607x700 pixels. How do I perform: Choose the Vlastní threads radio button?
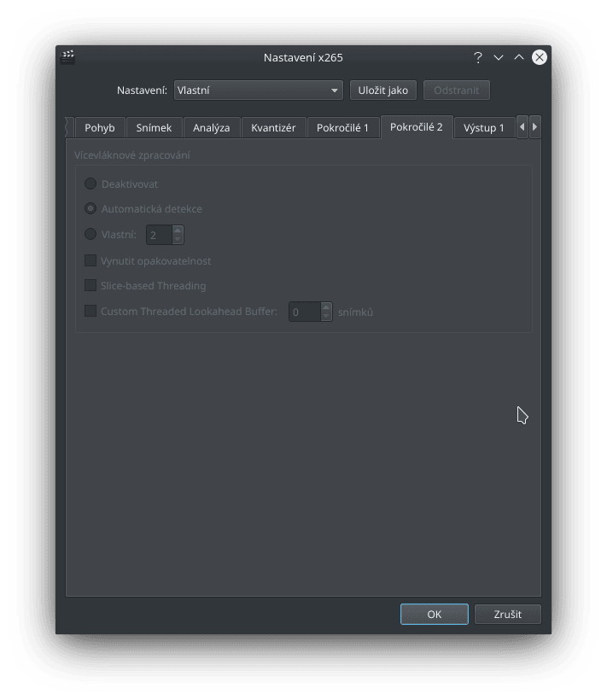click(x=90, y=234)
